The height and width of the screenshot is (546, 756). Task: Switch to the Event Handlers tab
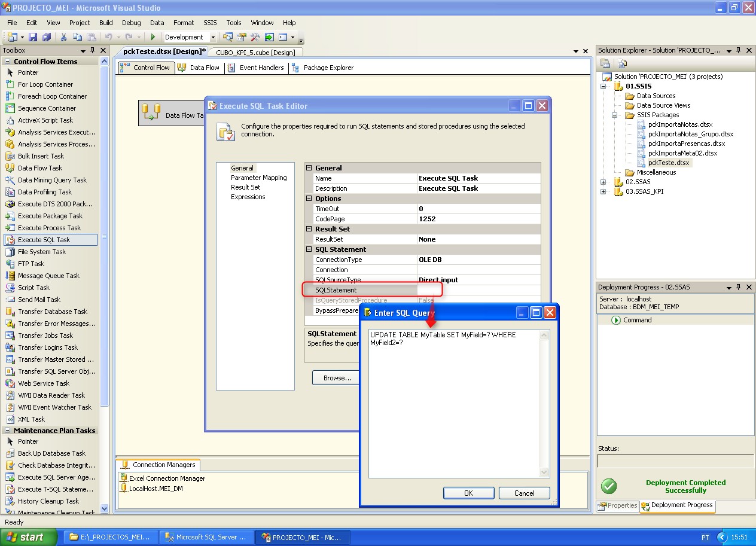pyautogui.click(x=255, y=68)
